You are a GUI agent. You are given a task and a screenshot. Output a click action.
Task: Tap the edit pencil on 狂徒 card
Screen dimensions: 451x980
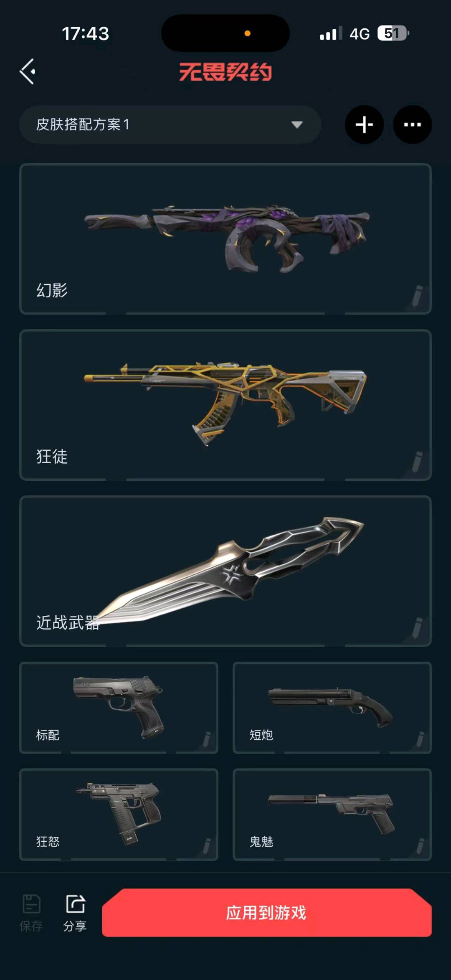point(417,462)
